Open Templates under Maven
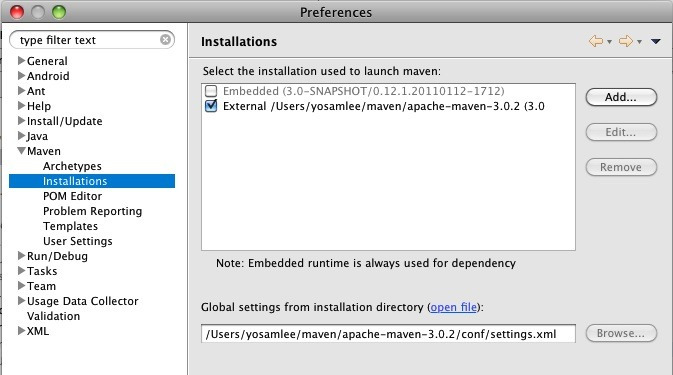The height and width of the screenshot is (375, 673). click(70, 226)
